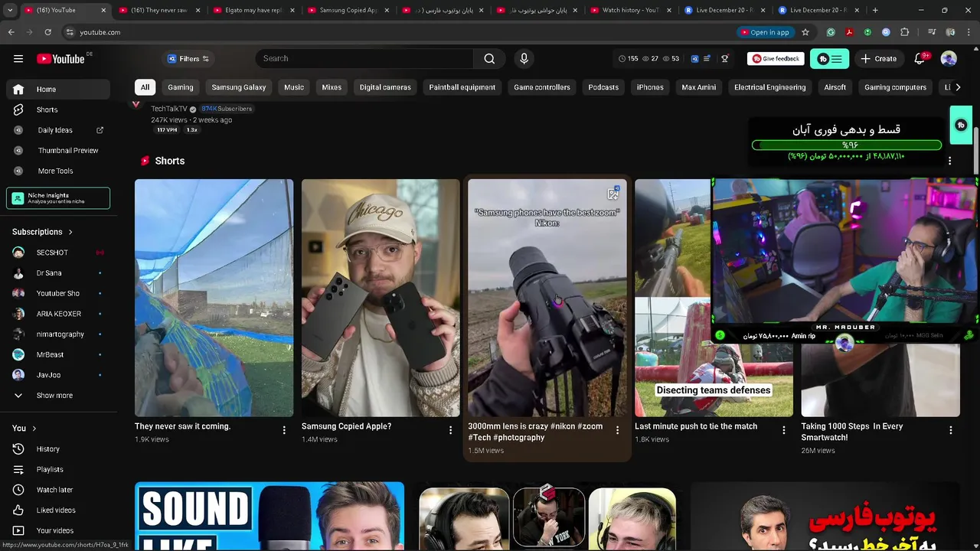The image size is (980, 551).
Task: Select the Gaming category chip
Action: [181, 87]
